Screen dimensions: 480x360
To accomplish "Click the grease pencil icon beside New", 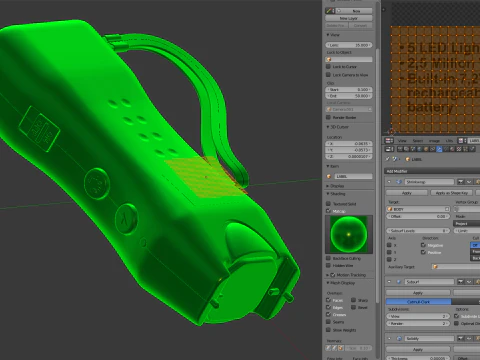I will (330, 11).
